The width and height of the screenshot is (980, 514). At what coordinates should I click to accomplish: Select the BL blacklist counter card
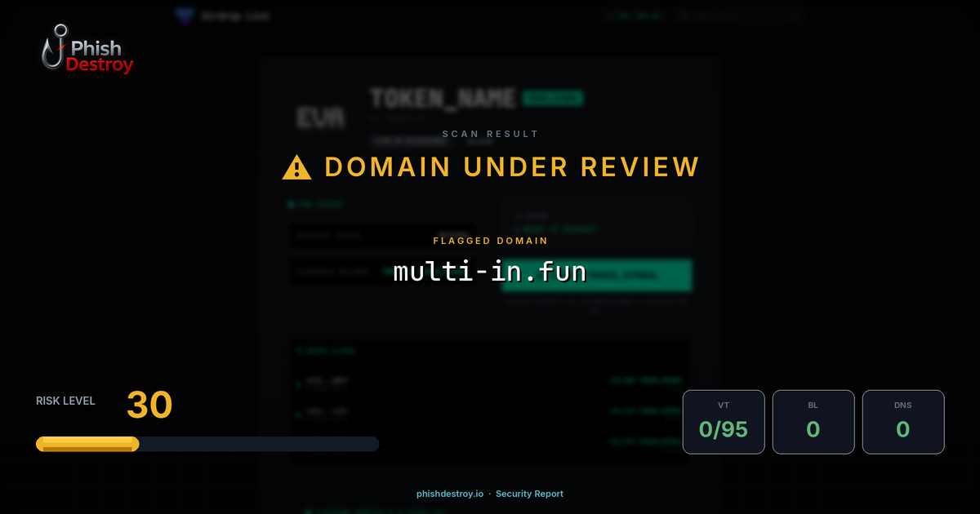813,422
